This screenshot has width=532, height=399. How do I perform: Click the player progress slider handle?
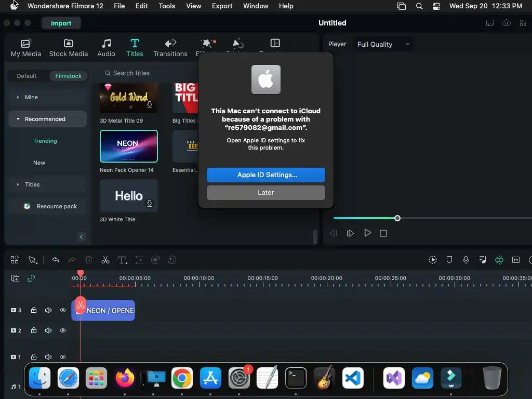[x=397, y=219]
